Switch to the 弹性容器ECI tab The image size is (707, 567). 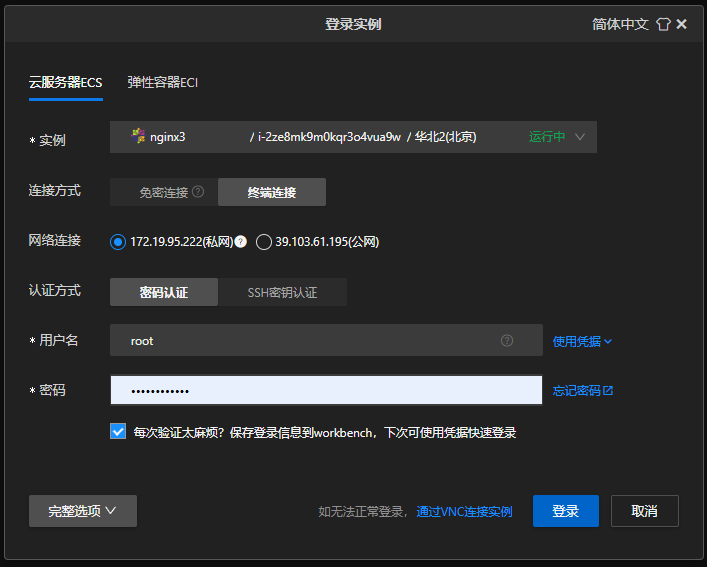coord(163,82)
